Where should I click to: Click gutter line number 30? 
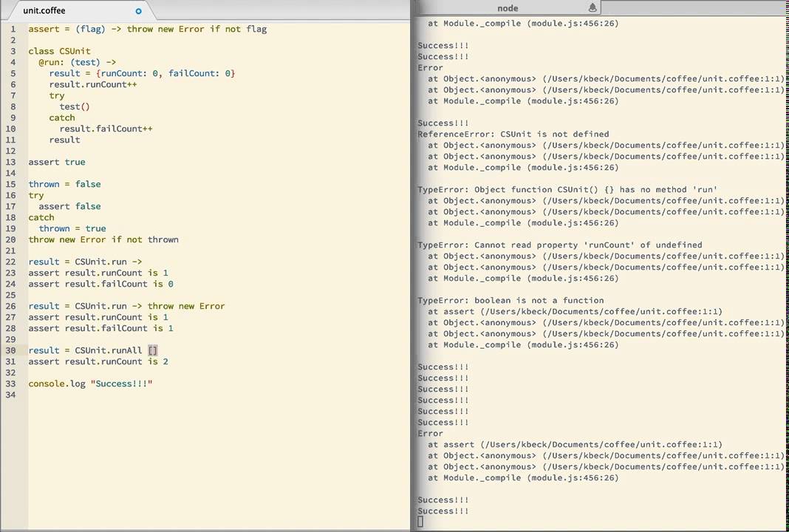click(10, 350)
